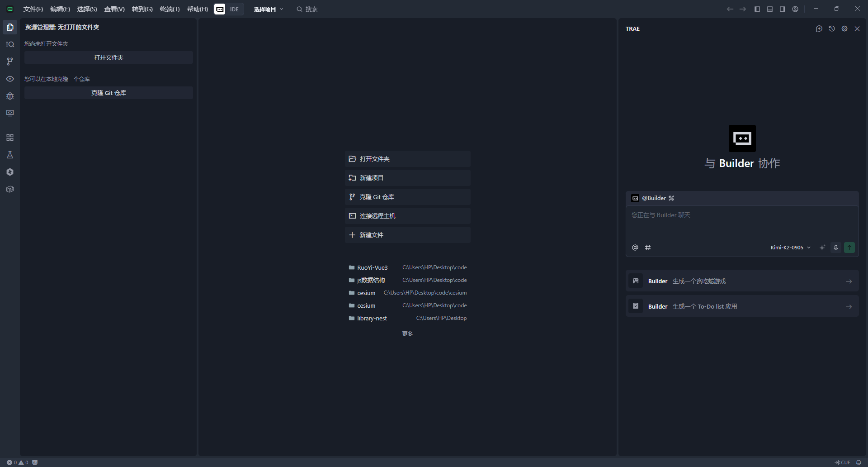868x467 pixels.
Task: Open the 终端(T) menu
Action: tap(170, 9)
